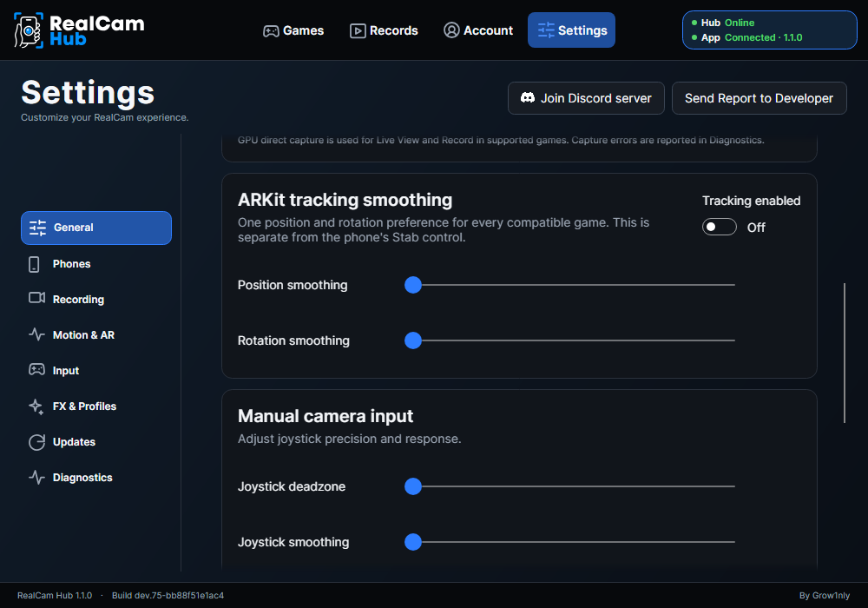Click Customize your RealCam experience subtitle

point(105,117)
